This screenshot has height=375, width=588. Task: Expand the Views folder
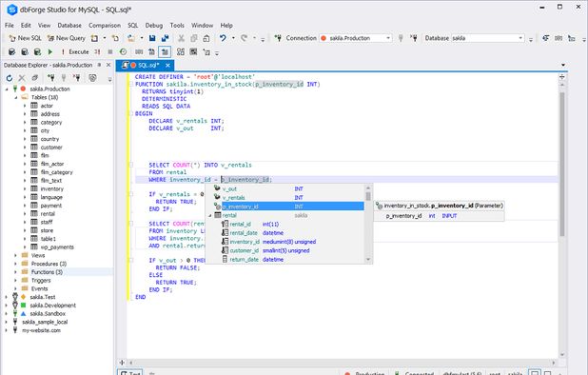point(15,255)
